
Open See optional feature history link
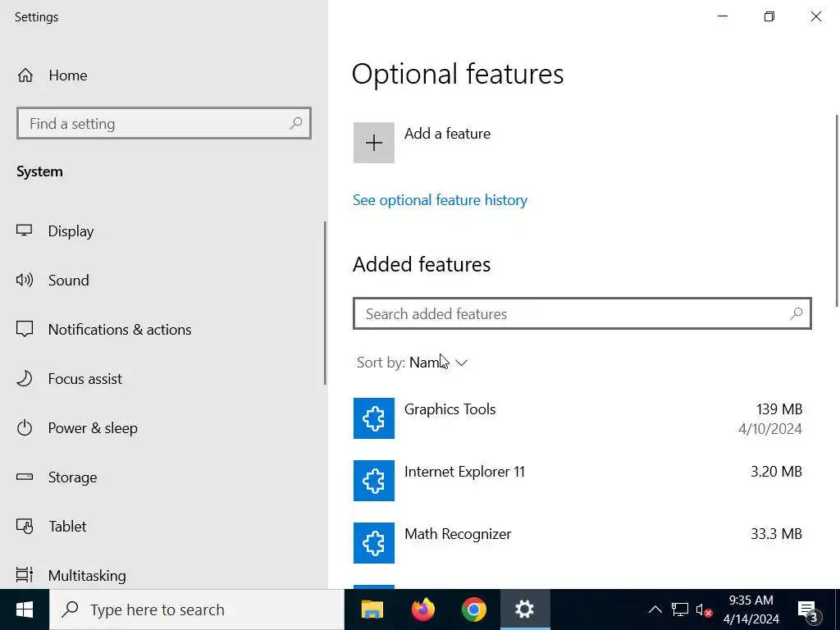(440, 200)
